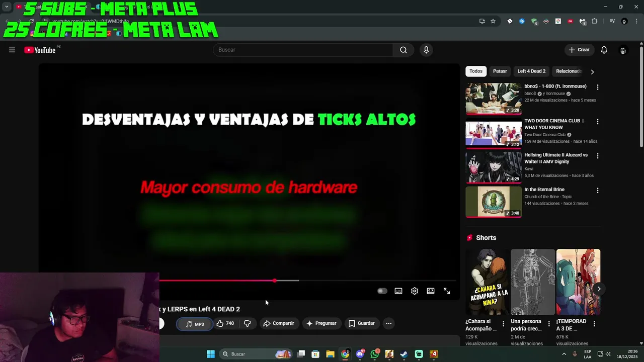Open the tab search dropdown in Chrome
The image size is (644, 362).
pyautogui.click(x=7, y=7)
